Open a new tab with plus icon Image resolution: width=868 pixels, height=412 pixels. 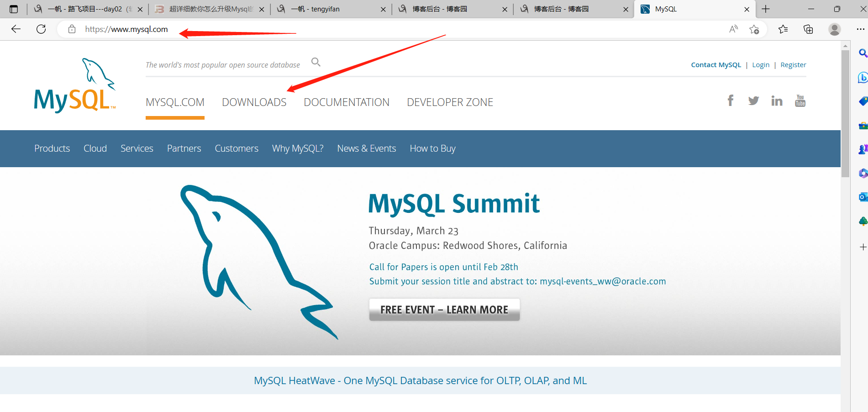[766, 9]
